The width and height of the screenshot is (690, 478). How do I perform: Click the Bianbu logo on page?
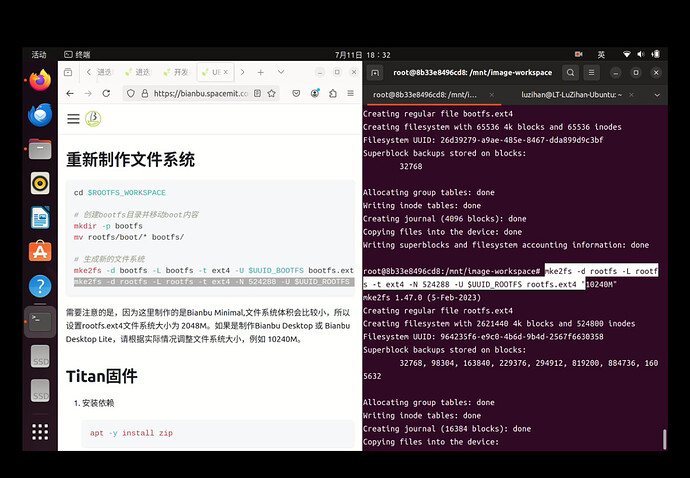(x=93, y=119)
